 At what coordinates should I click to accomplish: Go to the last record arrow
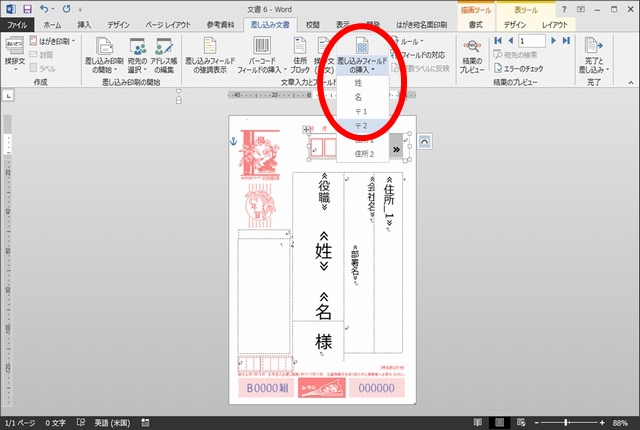(x=566, y=41)
